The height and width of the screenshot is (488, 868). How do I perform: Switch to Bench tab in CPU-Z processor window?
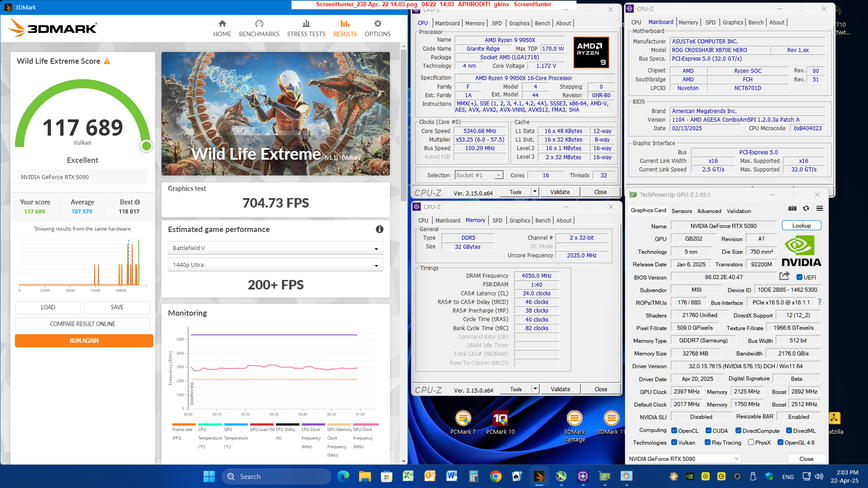pyautogui.click(x=542, y=23)
